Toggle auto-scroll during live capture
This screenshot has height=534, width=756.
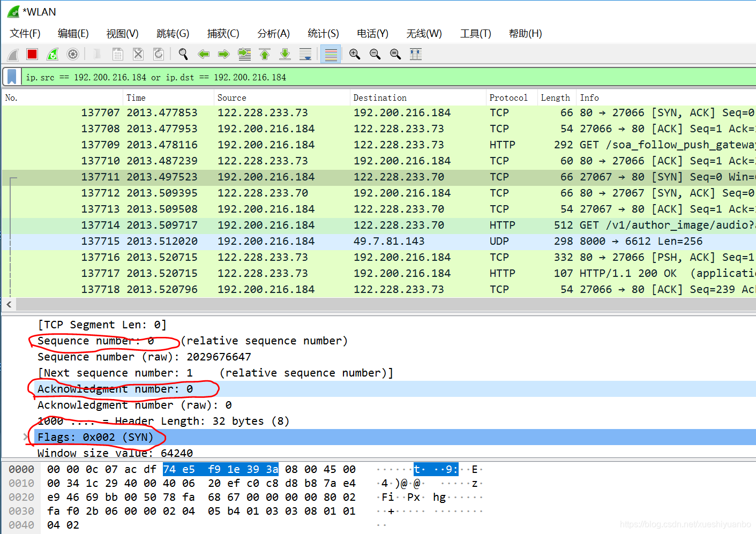(x=305, y=54)
